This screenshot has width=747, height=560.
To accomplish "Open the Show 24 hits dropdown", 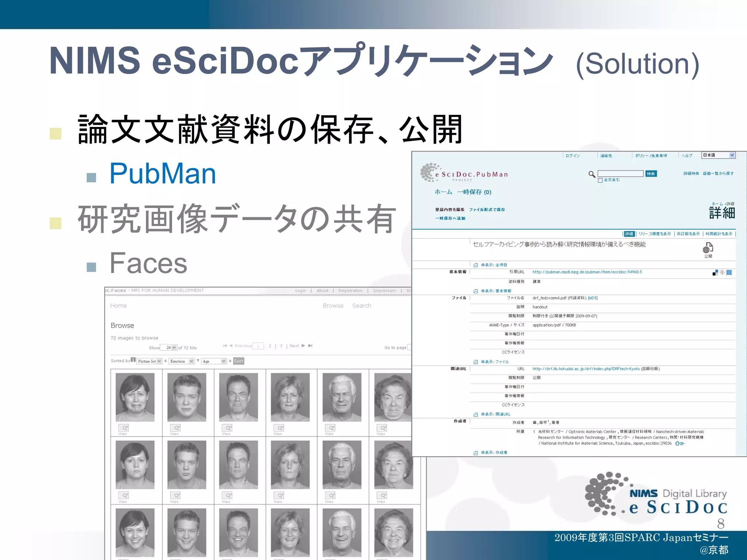I will (169, 347).
